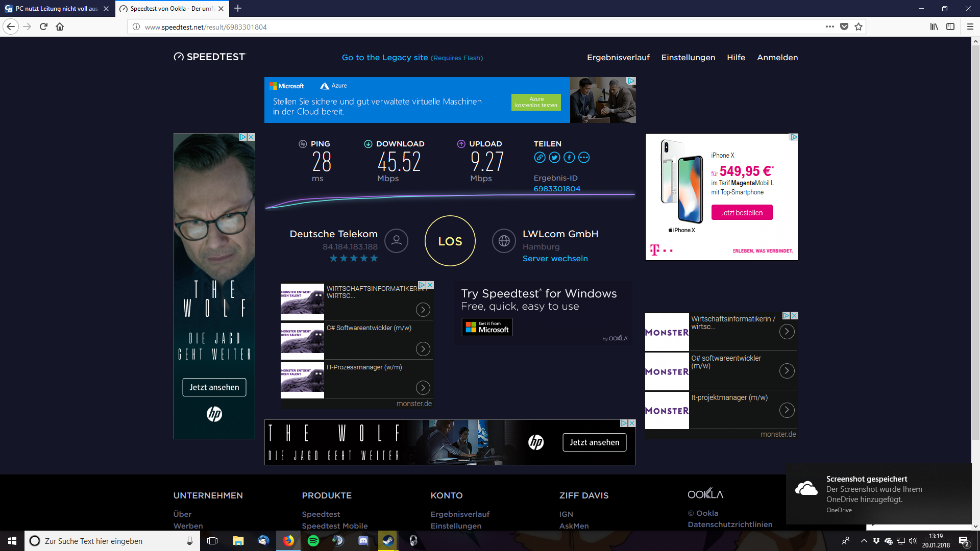
Task: Bookmark this page with star icon
Action: point(859,27)
